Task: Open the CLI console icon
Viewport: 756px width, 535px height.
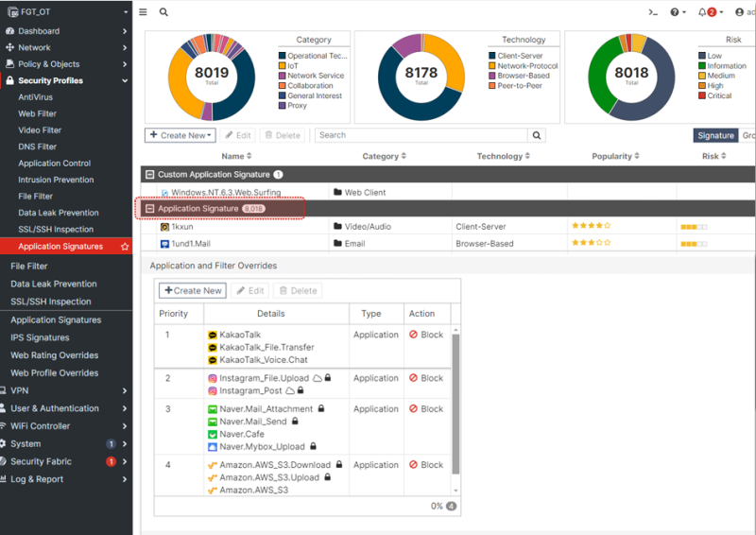Action: point(653,12)
